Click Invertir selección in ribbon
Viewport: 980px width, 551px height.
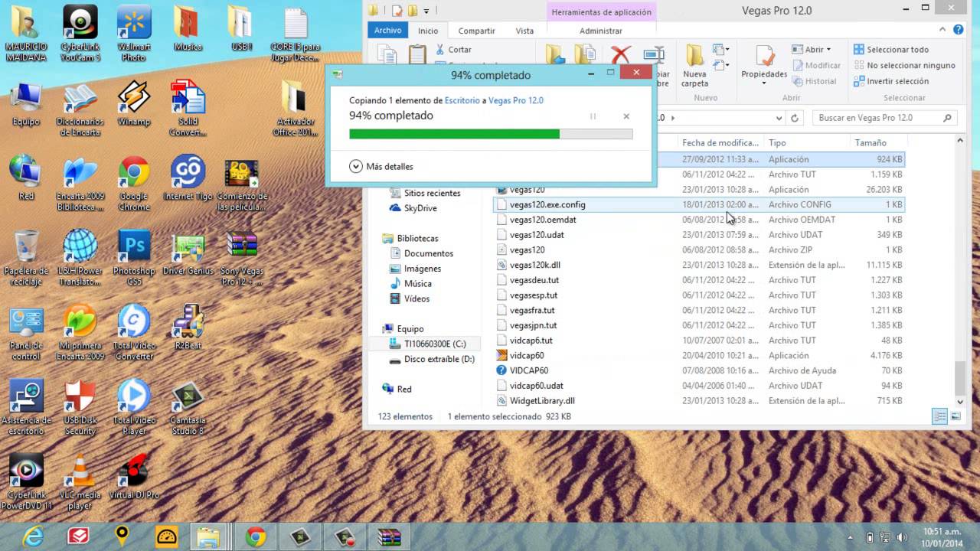[891, 81]
